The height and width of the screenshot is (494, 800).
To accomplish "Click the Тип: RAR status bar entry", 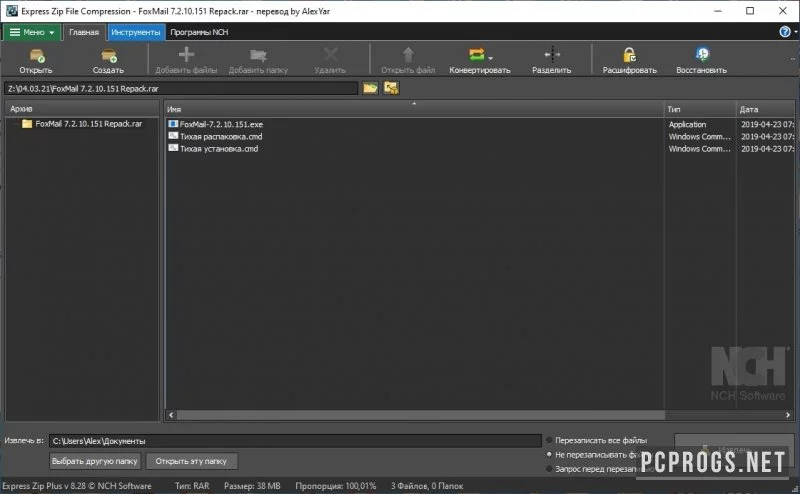I will [x=192, y=486].
